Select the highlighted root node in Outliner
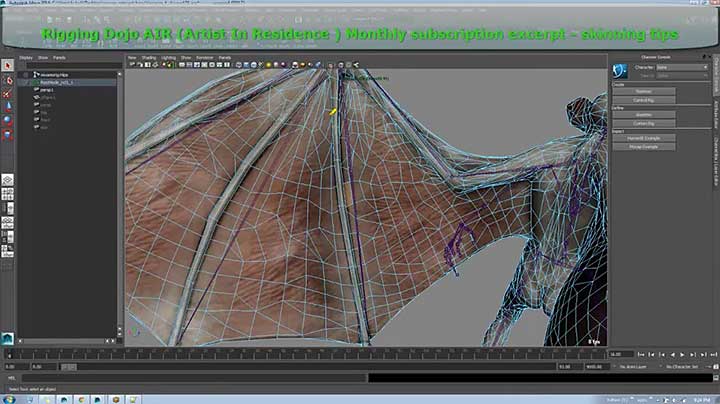The width and height of the screenshot is (720, 404). point(68,83)
